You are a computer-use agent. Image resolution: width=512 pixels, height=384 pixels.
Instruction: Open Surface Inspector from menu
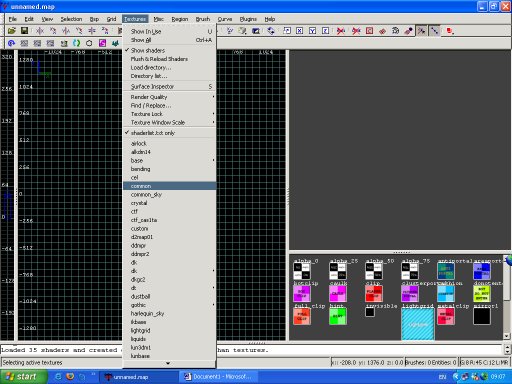tap(170, 86)
